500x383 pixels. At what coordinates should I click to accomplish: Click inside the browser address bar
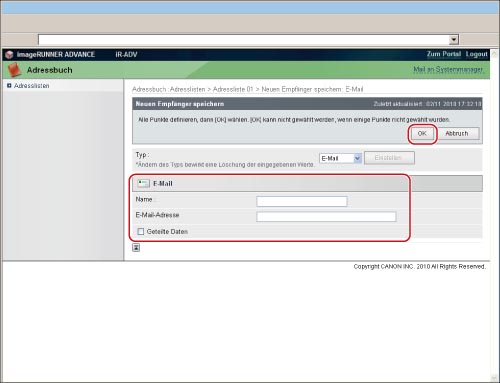coord(244,40)
